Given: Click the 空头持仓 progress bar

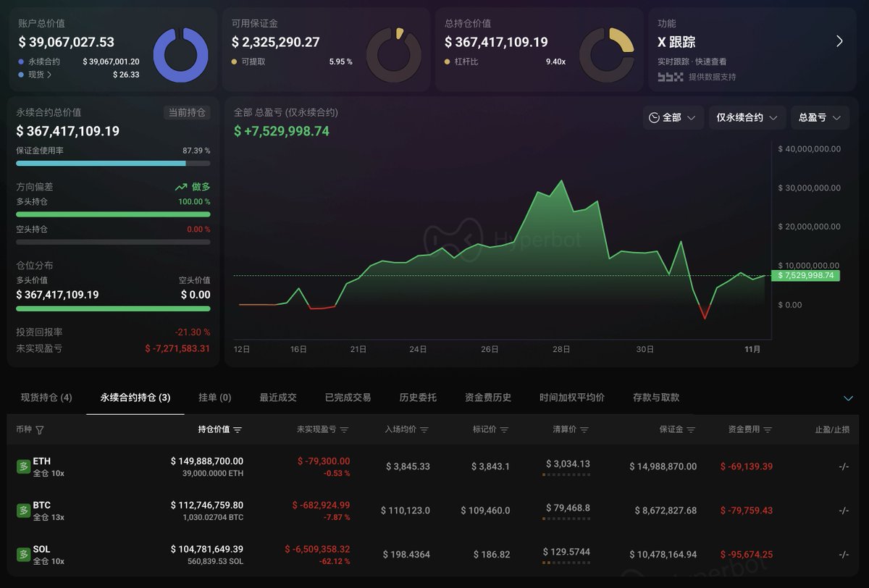Looking at the screenshot, I should [113, 242].
